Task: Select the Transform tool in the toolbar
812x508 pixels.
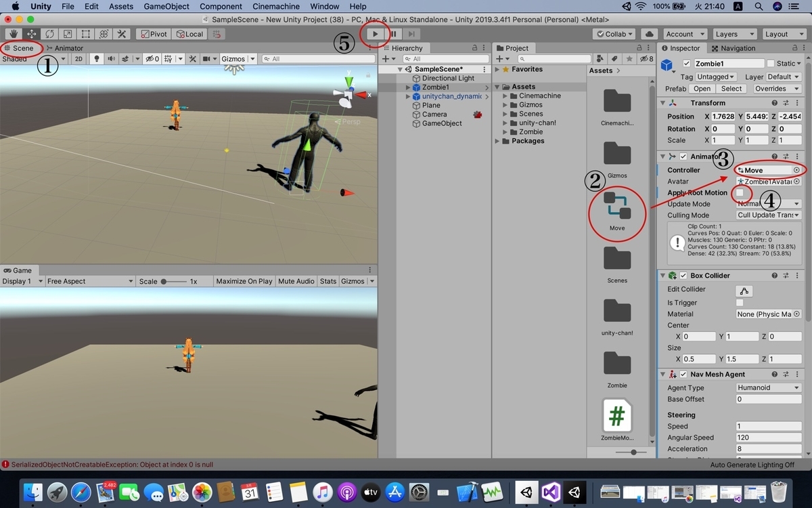Action: click(x=104, y=34)
